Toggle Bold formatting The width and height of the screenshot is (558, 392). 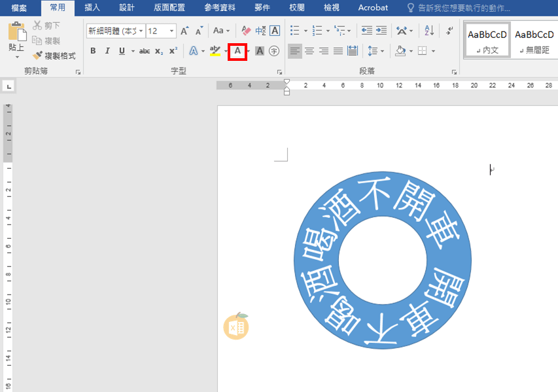coord(93,51)
